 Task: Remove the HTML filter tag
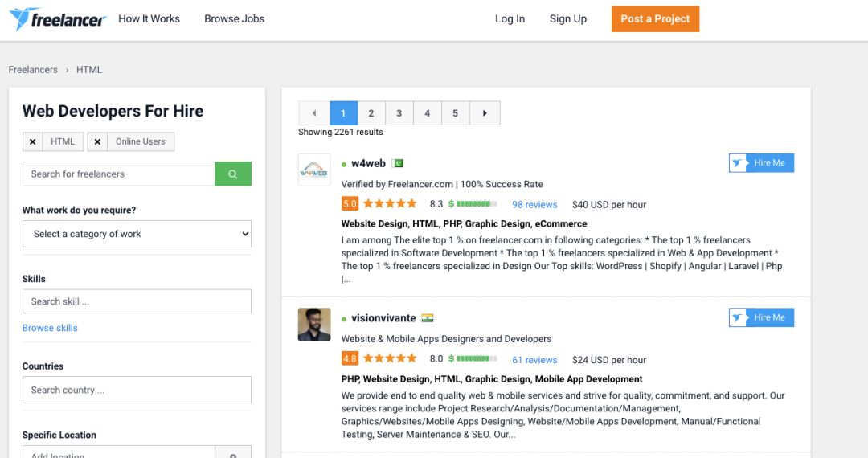(33, 141)
